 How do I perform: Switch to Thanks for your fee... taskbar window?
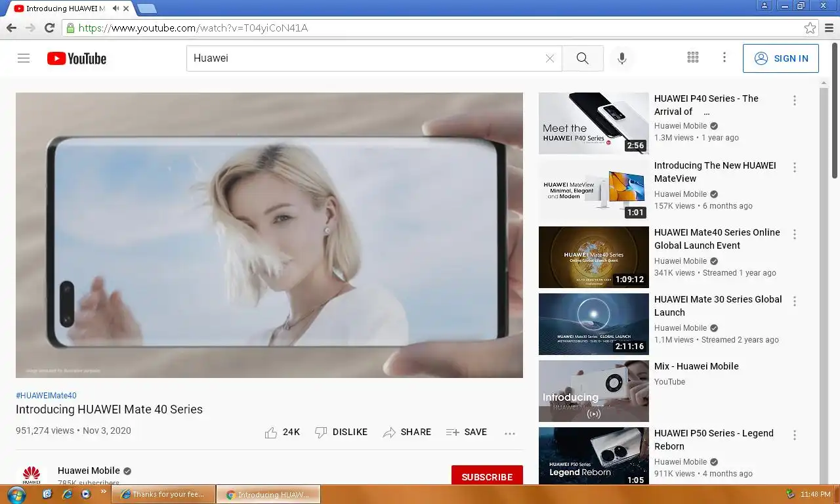(163, 494)
